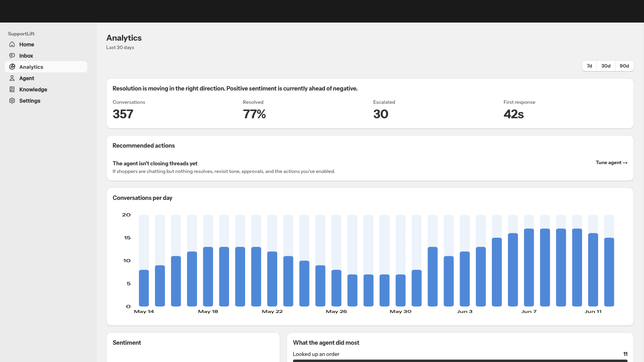Click the Last 30 days subtitle
Viewport: 644px width, 362px height.
(120, 47)
